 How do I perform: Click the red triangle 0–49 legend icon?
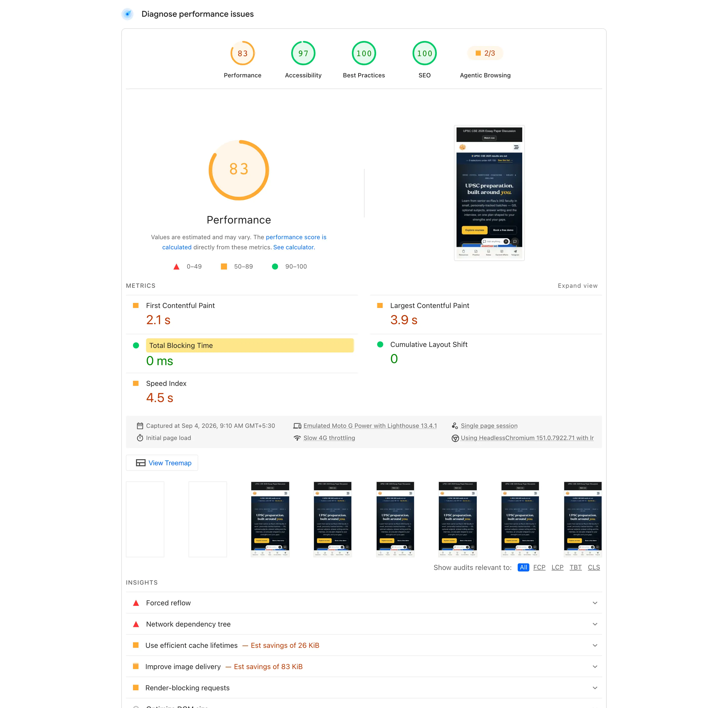pyautogui.click(x=176, y=266)
